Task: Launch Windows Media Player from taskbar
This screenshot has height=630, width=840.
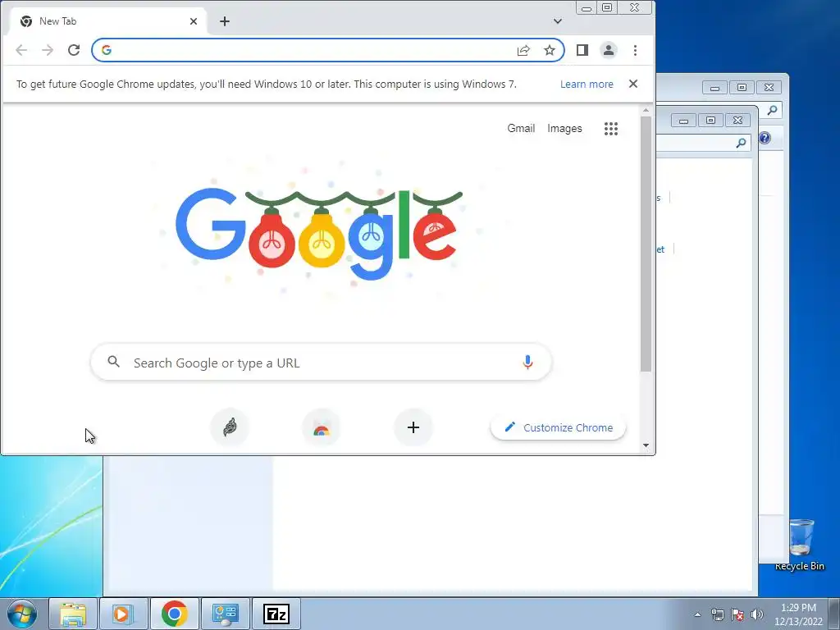Action: [123, 614]
